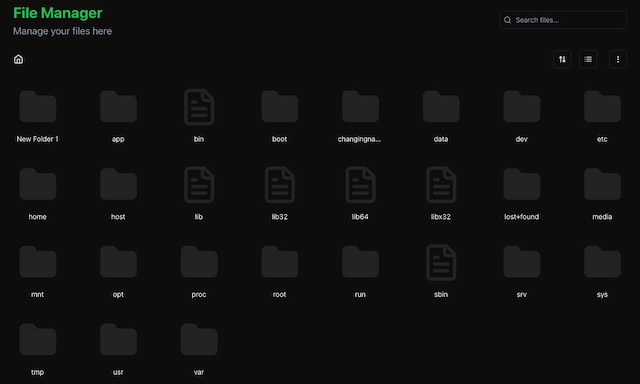This screenshot has width=640, height=384.
Task: Focus the Search files input
Action: (563, 20)
